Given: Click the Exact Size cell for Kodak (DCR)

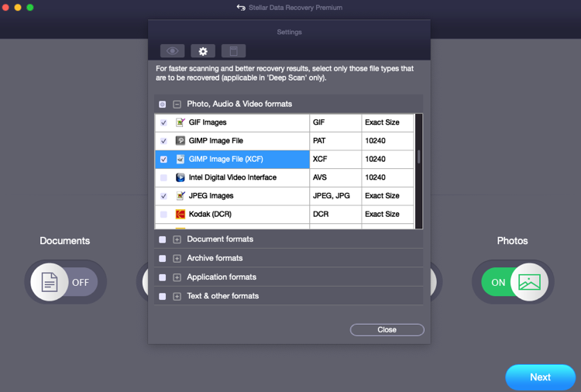Looking at the screenshot, I should point(387,214).
